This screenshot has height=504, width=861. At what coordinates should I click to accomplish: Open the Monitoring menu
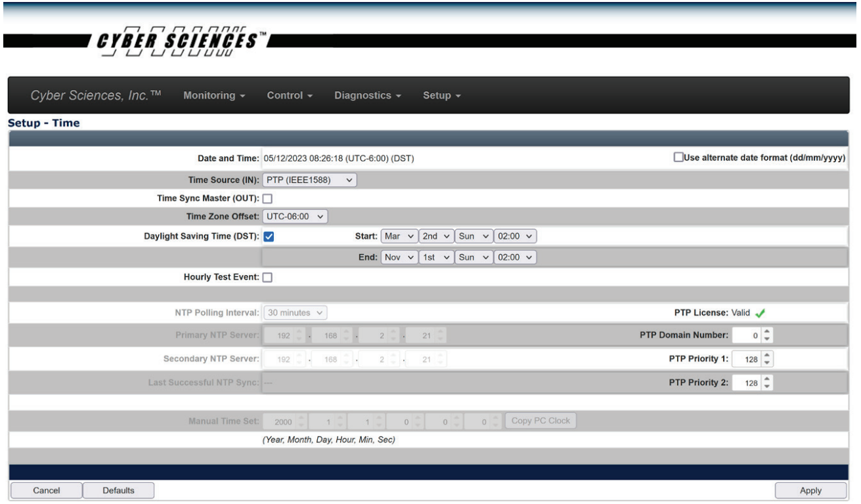(x=213, y=96)
